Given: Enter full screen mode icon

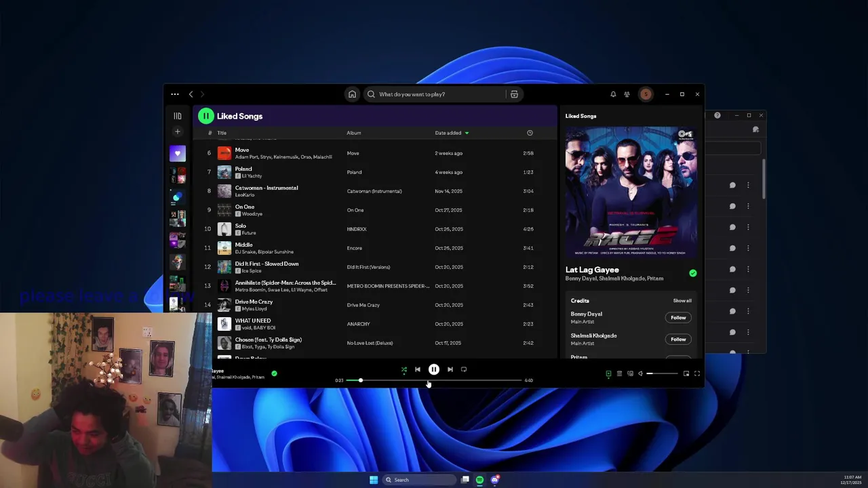Looking at the screenshot, I should [x=697, y=373].
